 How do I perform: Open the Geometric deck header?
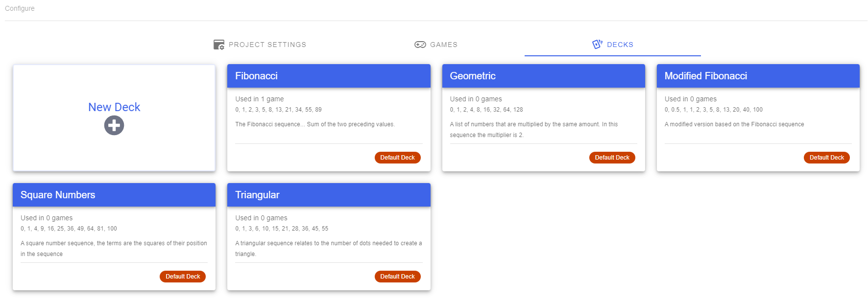pyautogui.click(x=544, y=76)
